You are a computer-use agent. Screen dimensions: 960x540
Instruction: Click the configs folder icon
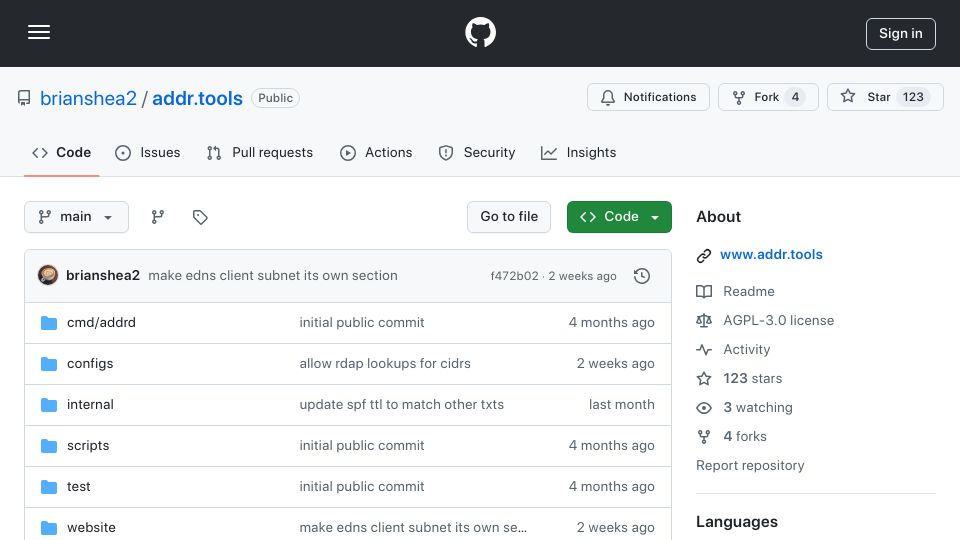(49, 364)
